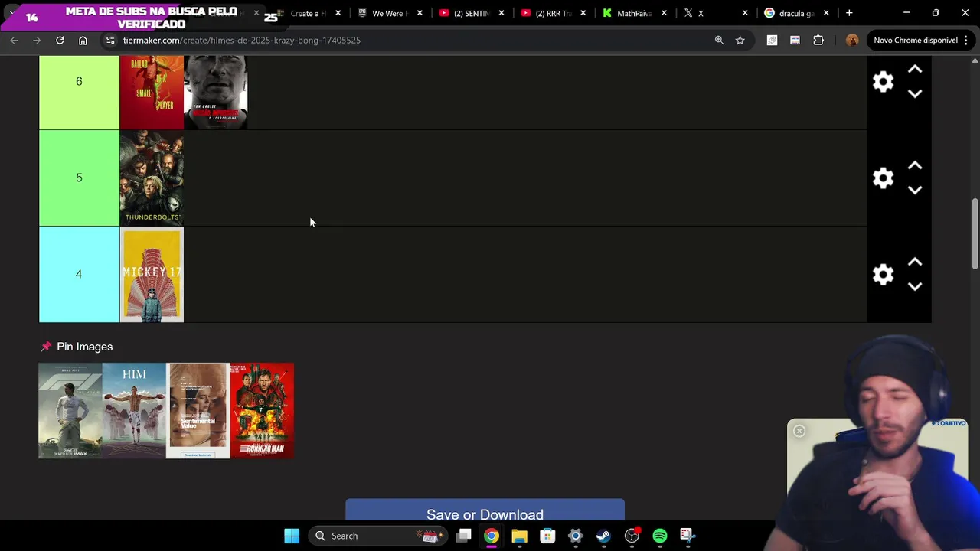This screenshot has width=980, height=551.
Task: Close the MathPaiva tab
Action: (664, 13)
